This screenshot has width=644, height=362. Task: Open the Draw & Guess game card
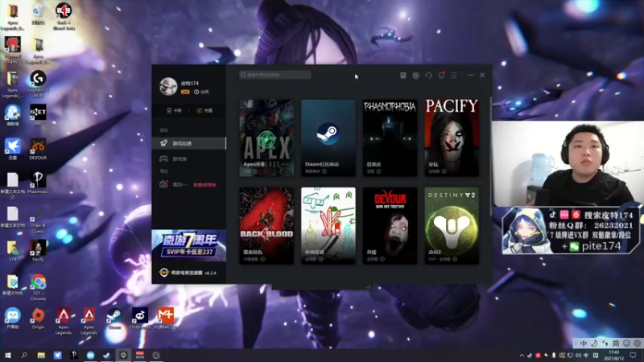[x=328, y=226]
